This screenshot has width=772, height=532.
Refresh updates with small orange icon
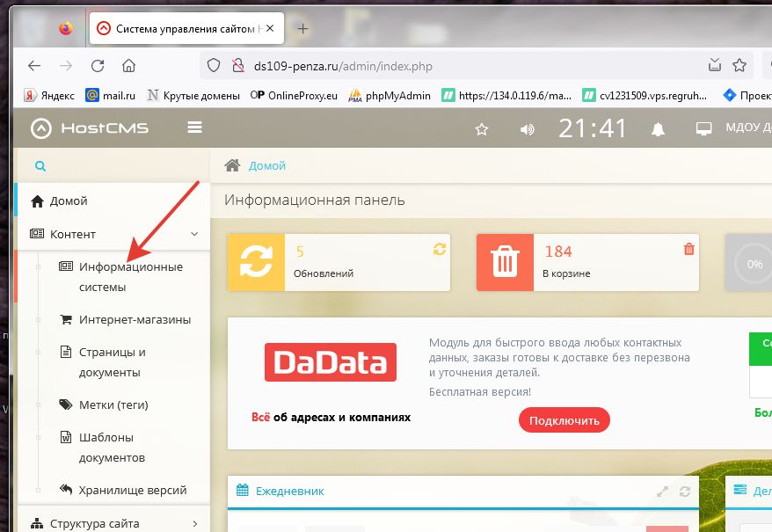[440, 249]
